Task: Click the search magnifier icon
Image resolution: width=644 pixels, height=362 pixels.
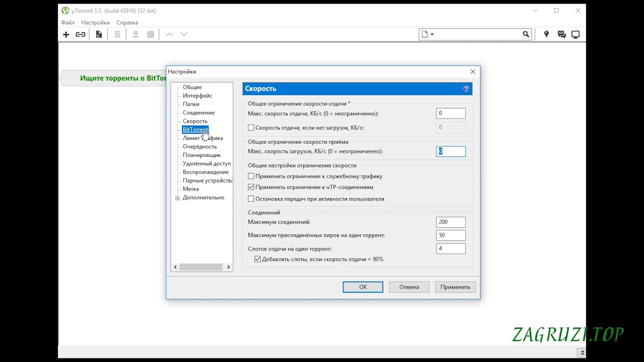Action: pyautogui.click(x=526, y=34)
